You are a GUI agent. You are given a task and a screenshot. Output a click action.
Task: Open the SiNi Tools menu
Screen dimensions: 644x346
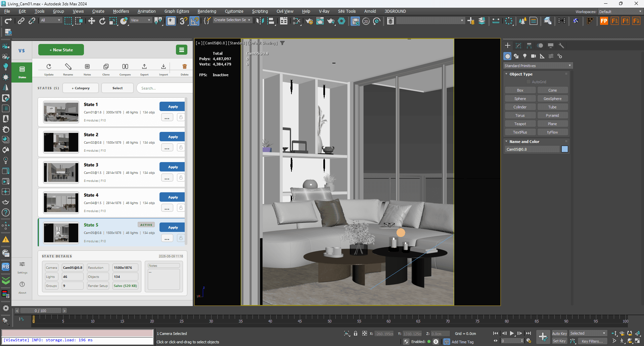point(347,11)
